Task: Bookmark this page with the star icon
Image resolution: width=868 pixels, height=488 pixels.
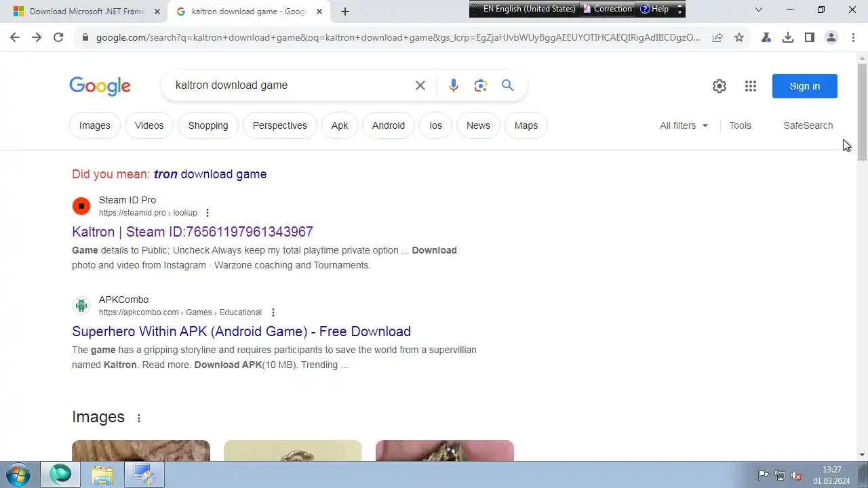Action: pyautogui.click(x=739, y=37)
